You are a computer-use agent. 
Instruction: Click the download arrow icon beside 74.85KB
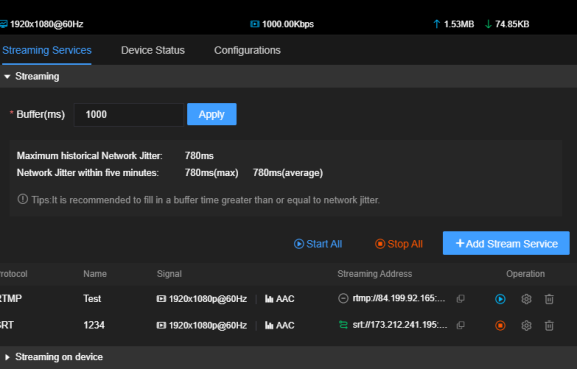pos(488,24)
